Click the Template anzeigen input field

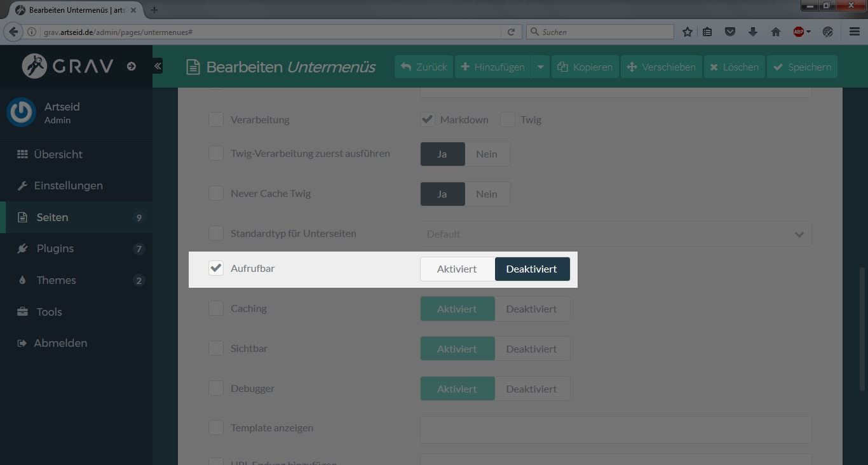click(x=615, y=429)
